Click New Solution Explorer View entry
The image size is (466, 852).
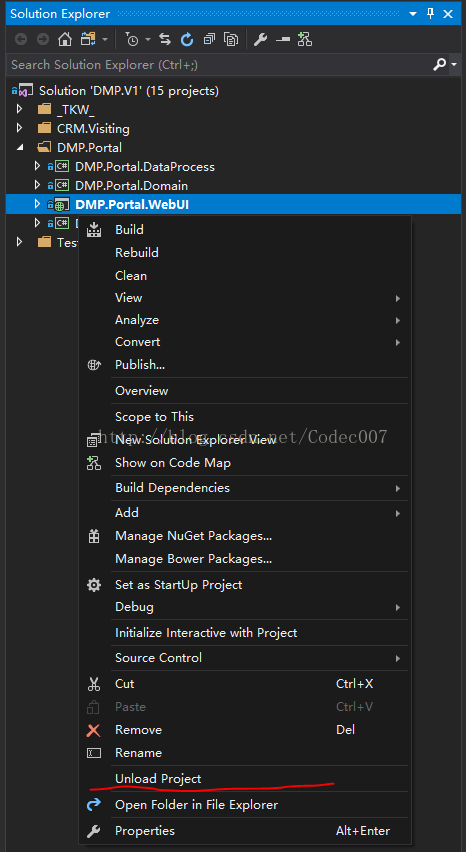point(244,440)
